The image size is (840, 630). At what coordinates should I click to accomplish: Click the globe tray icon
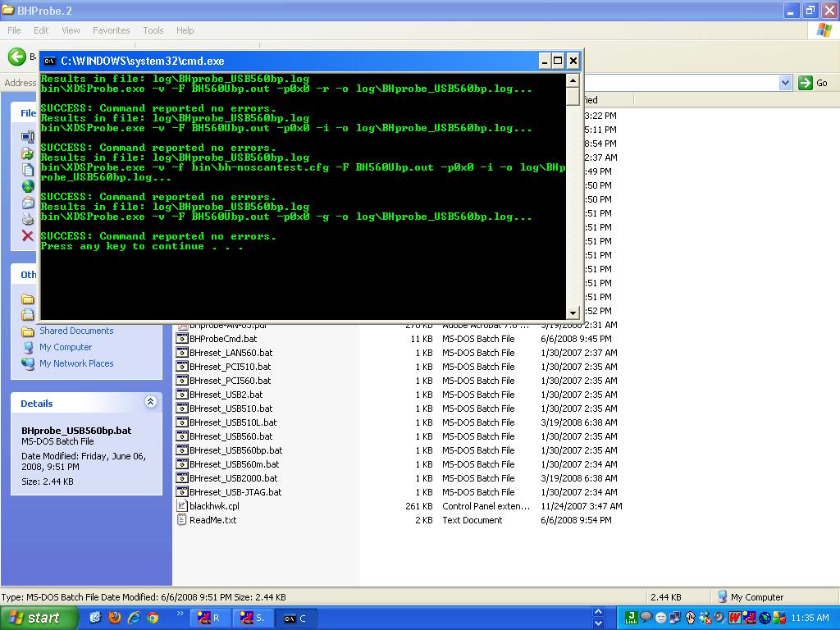click(x=765, y=618)
